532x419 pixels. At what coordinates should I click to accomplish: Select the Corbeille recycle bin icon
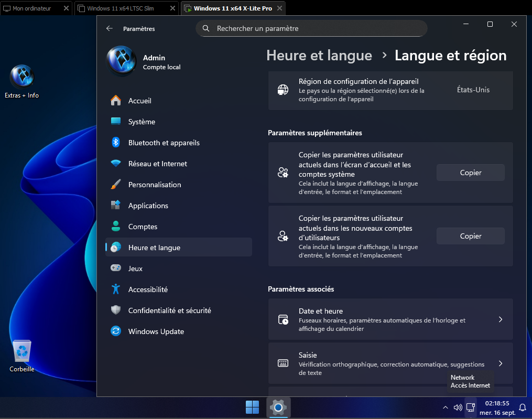tap(21, 356)
